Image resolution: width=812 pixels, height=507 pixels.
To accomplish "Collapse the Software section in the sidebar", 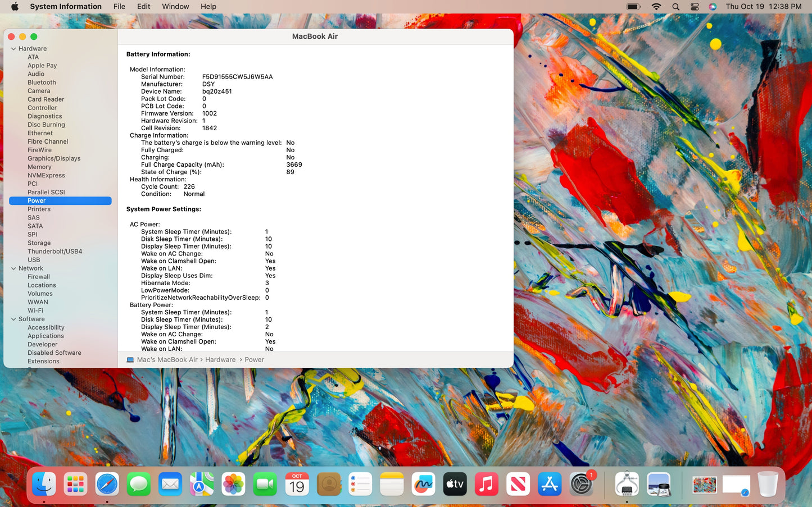I will pyautogui.click(x=13, y=319).
